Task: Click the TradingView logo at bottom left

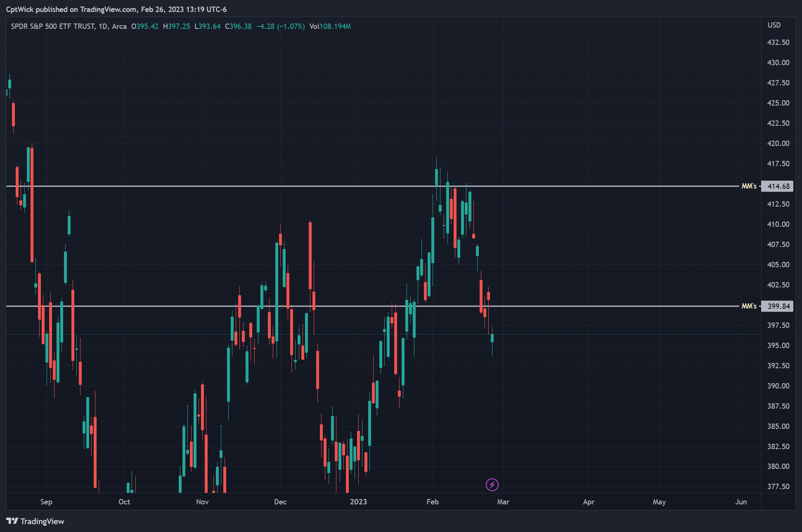Action: 35,521
